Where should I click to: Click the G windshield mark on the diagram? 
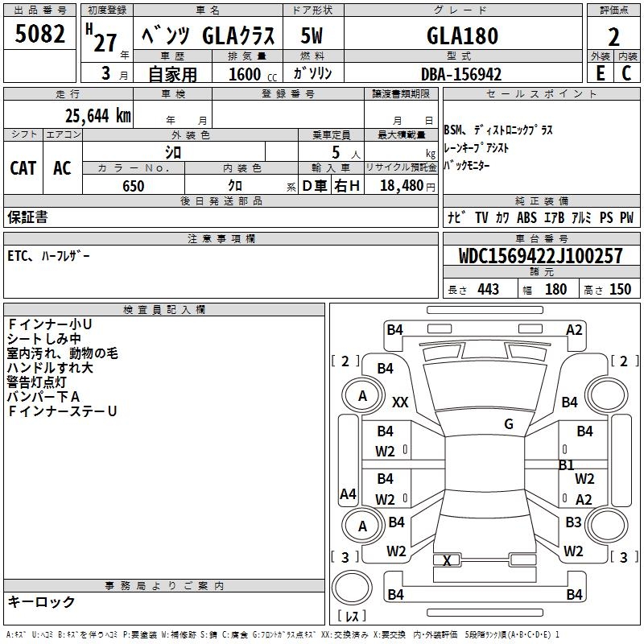508,423
